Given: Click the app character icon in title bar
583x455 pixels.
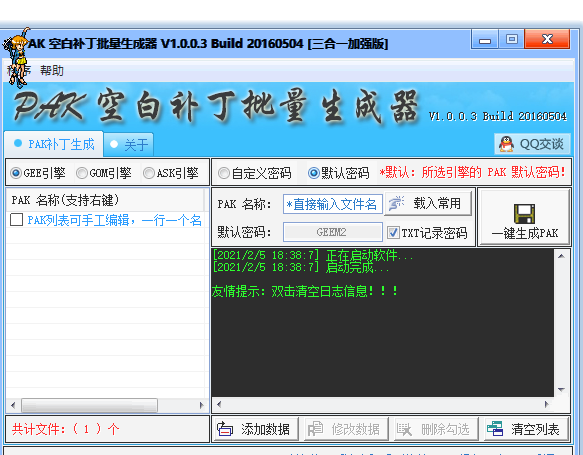Looking at the screenshot, I should tap(17, 57).
